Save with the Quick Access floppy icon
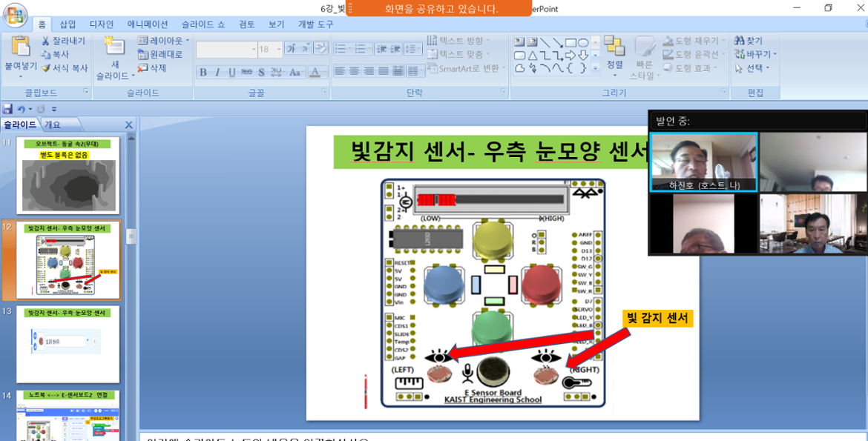The height and width of the screenshot is (441, 868). click(7, 109)
